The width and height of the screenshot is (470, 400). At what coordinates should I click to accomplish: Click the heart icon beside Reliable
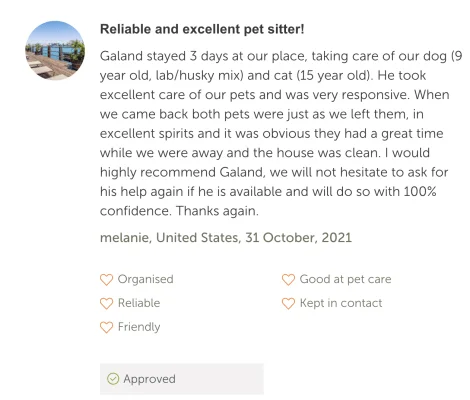point(106,303)
